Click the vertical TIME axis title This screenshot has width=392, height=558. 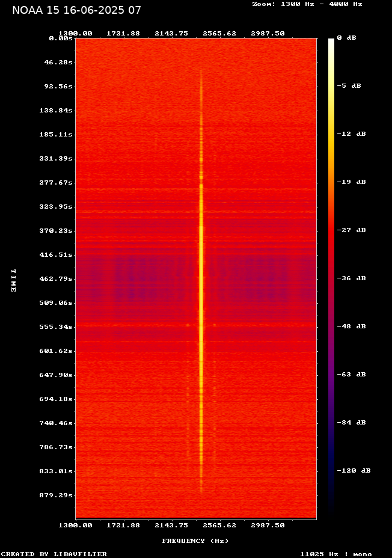click(13, 280)
